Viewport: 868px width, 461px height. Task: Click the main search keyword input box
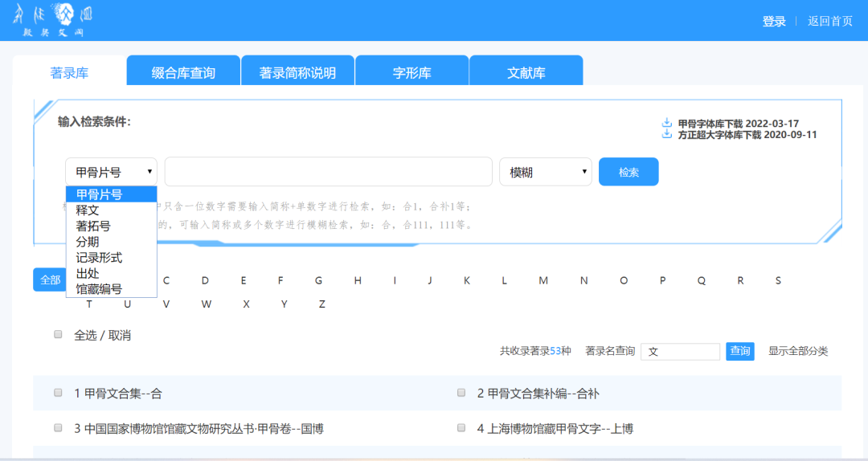pos(328,172)
